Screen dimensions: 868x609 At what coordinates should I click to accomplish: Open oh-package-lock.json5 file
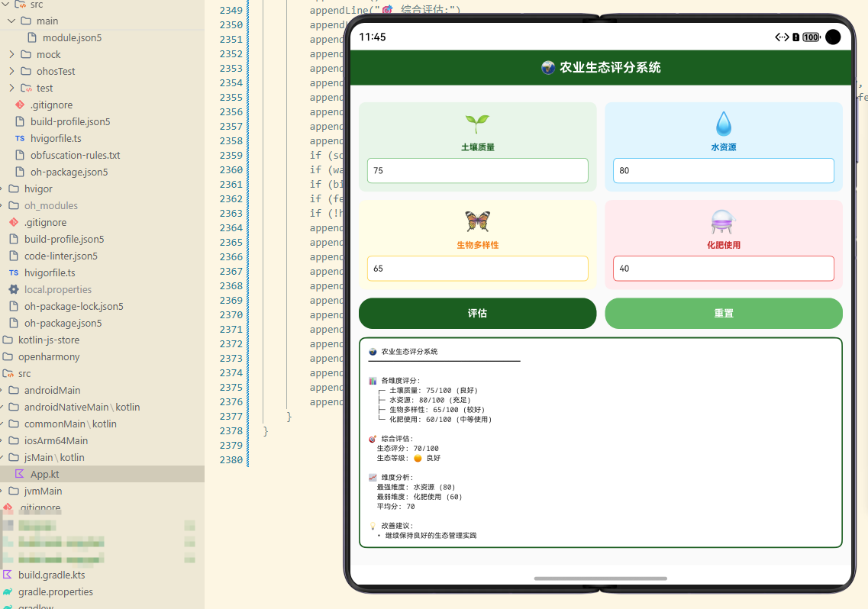73,306
